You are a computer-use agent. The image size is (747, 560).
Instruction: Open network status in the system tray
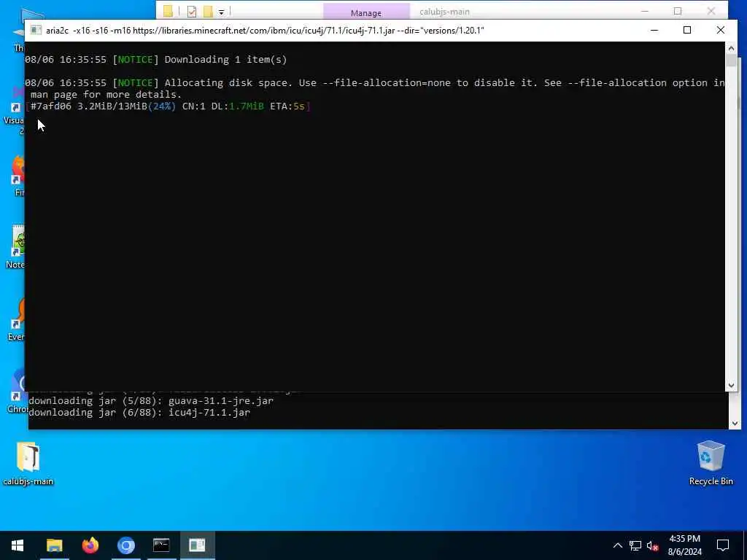pyautogui.click(x=635, y=545)
